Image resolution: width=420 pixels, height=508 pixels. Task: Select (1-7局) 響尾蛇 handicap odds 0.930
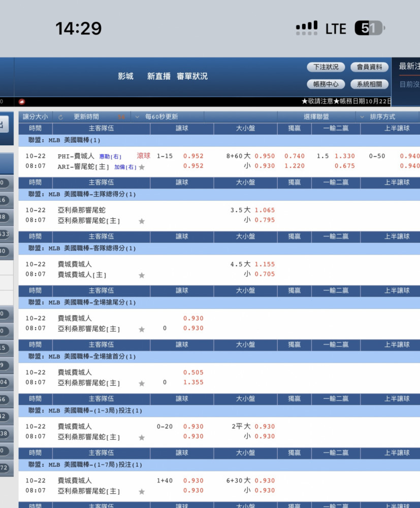coord(193,491)
